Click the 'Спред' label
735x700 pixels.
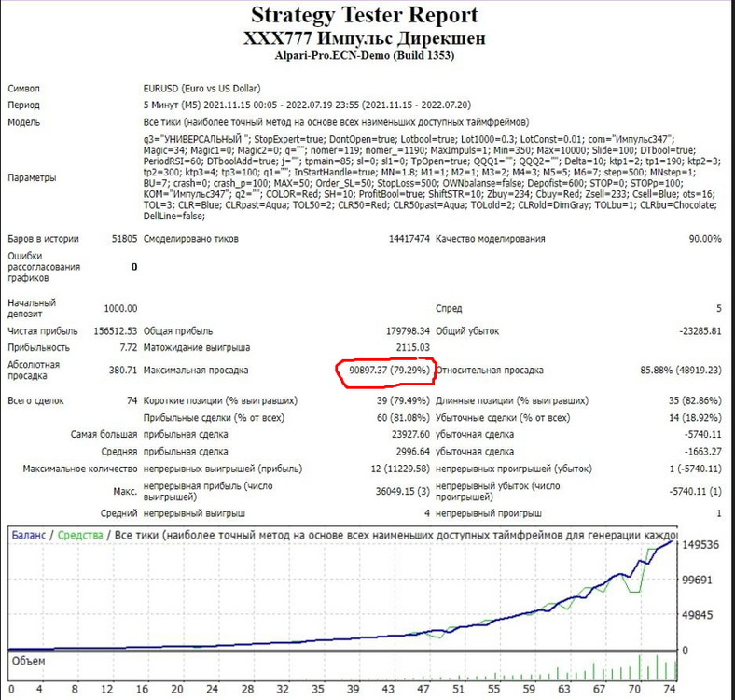(449, 308)
